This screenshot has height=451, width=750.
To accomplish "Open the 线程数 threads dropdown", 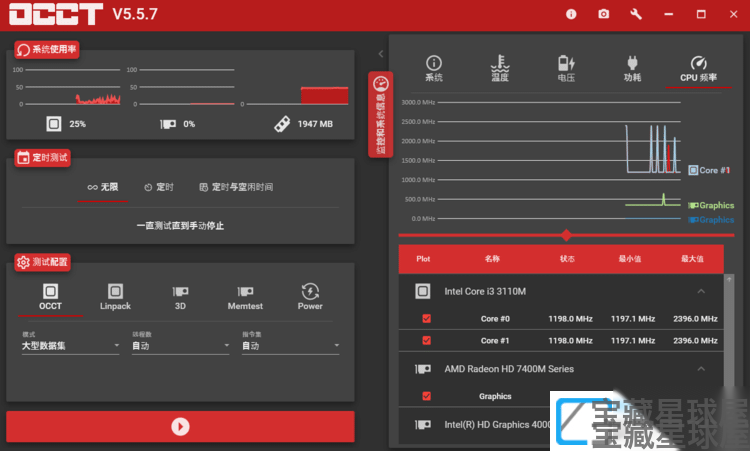I will tap(180, 345).
